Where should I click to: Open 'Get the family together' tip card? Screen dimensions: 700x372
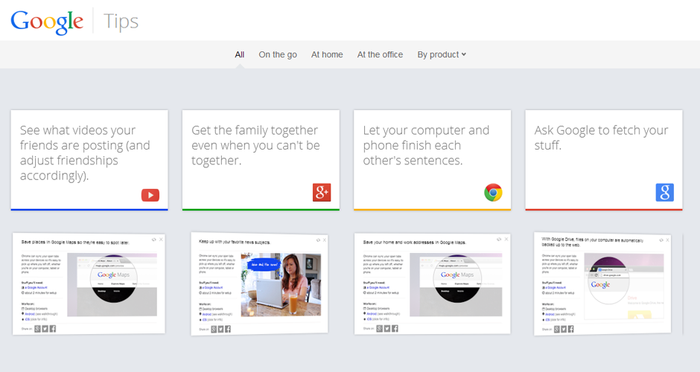[x=261, y=160]
